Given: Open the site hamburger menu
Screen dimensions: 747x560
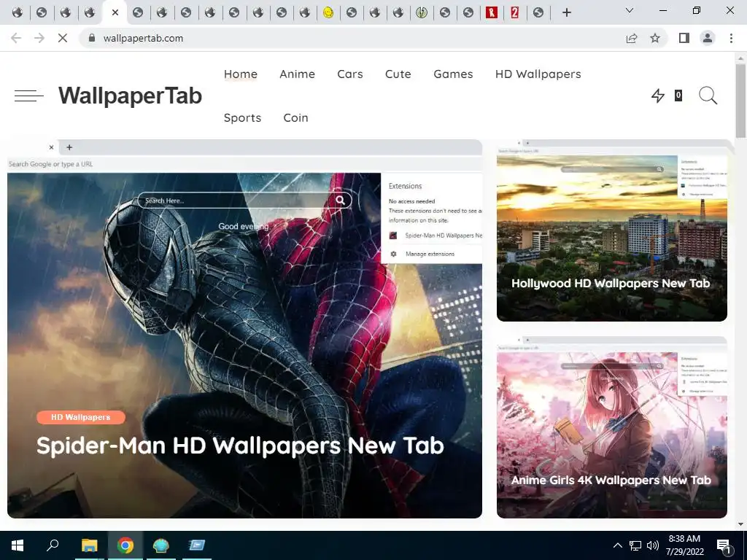Looking at the screenshot, I should [x=28, y=96].
